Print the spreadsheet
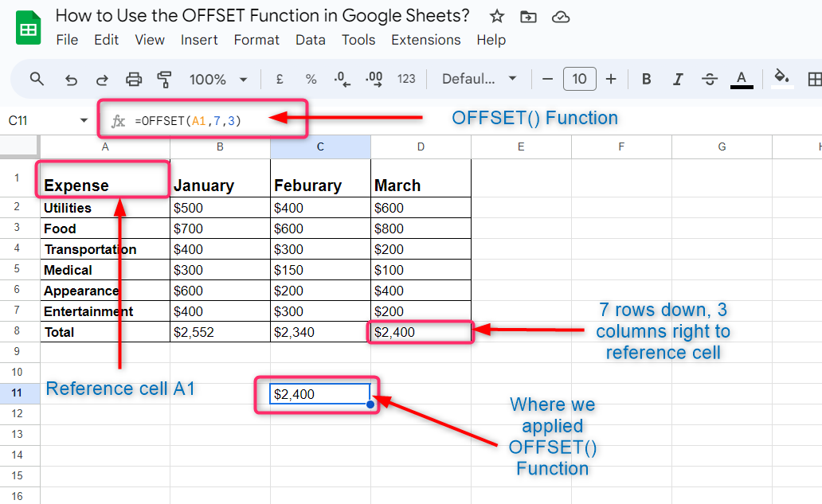This screenshot has height=504, width=822. pos(134,79)
